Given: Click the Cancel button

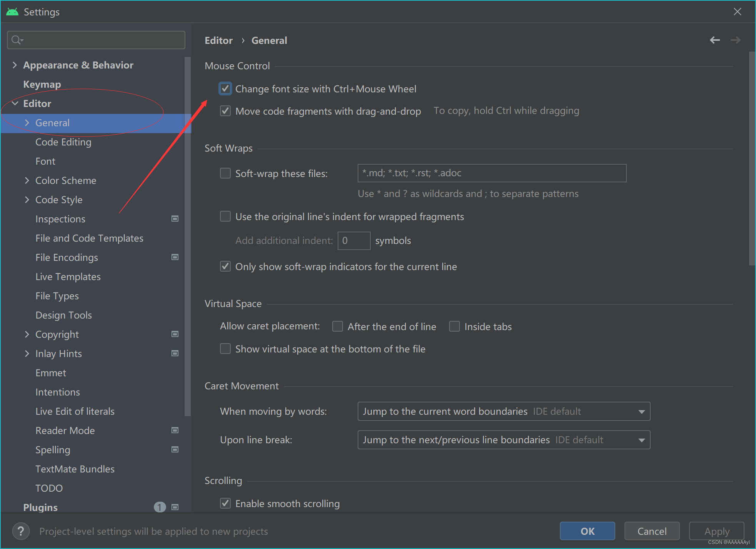Looking at the screenshot, I should click(x=652, y=531).
